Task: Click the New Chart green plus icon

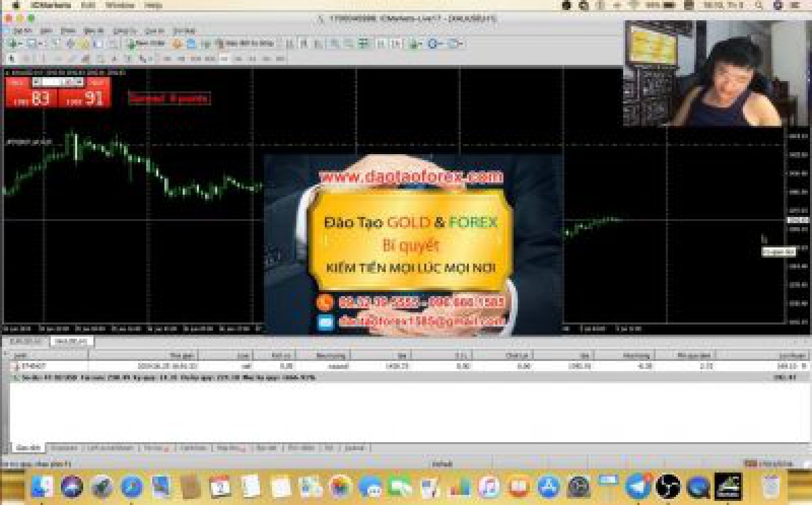Action: coord(14,43)
